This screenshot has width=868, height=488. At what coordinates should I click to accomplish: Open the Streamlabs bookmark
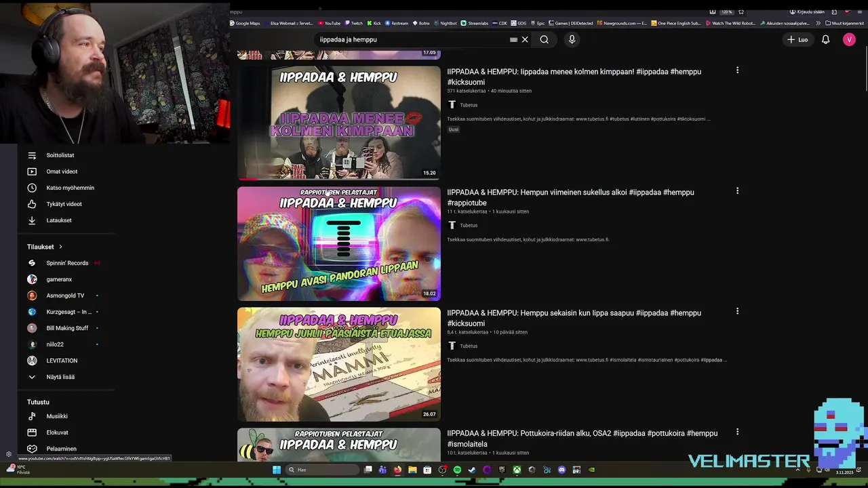[x=475, y=23]
